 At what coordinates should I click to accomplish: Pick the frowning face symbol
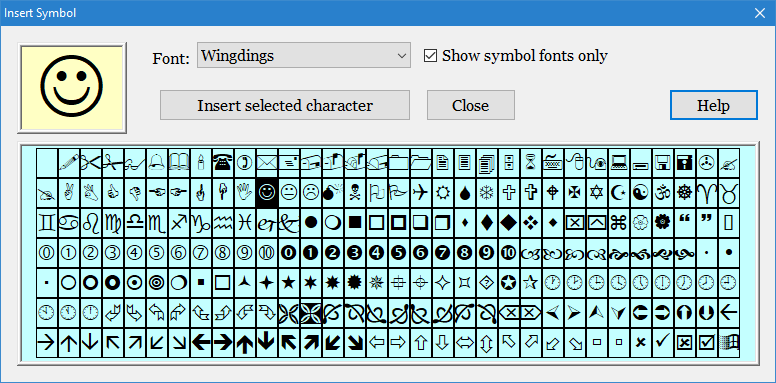pyautogui.click(x=311, y=192)
